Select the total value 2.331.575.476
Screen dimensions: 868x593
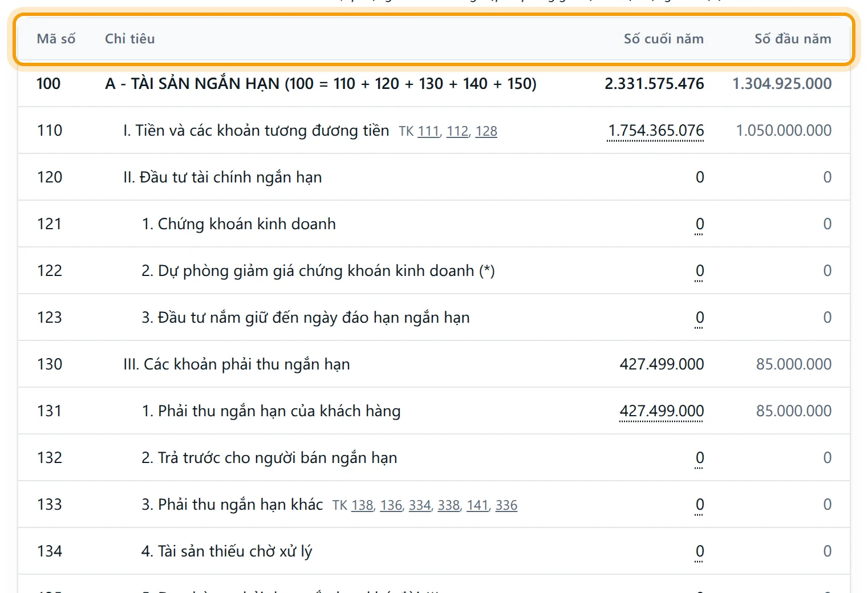pos(654,84)
